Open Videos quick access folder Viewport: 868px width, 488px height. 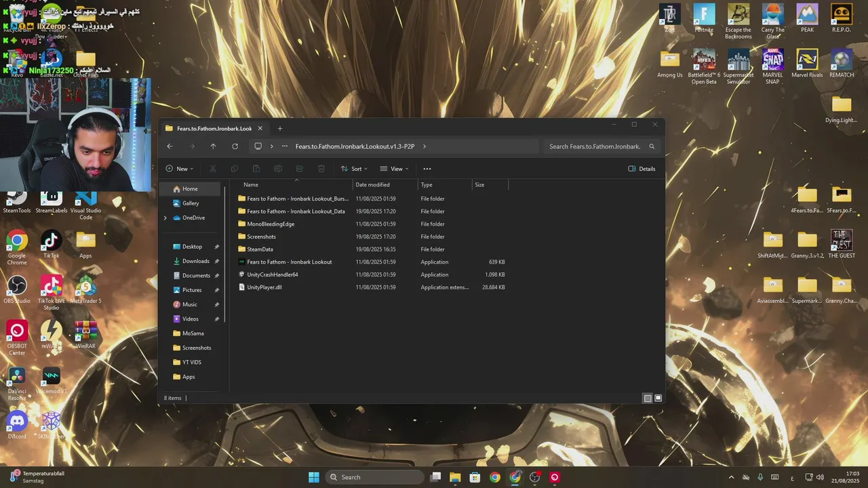(x=190, y=319)
